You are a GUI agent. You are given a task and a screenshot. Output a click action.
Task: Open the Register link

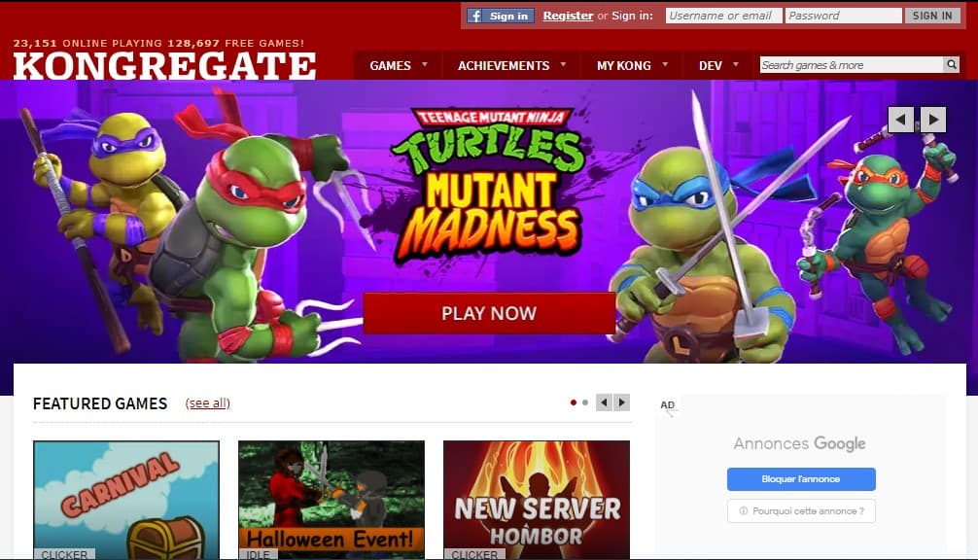tap(568, 15)
